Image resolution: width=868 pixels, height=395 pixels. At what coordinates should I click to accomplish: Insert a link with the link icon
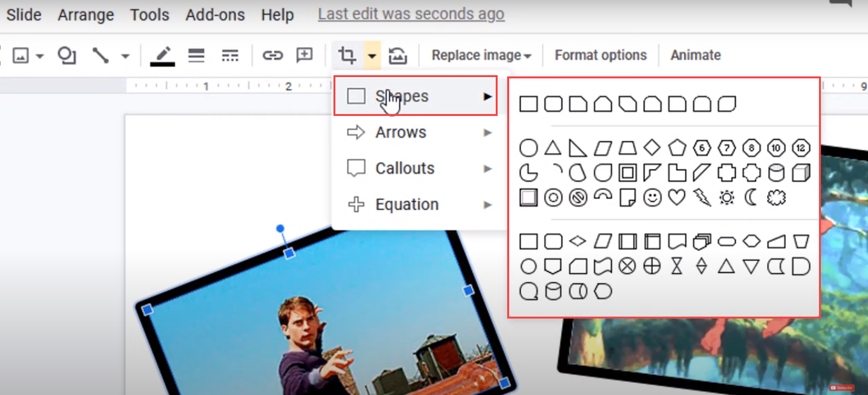[x=272, y=55]
